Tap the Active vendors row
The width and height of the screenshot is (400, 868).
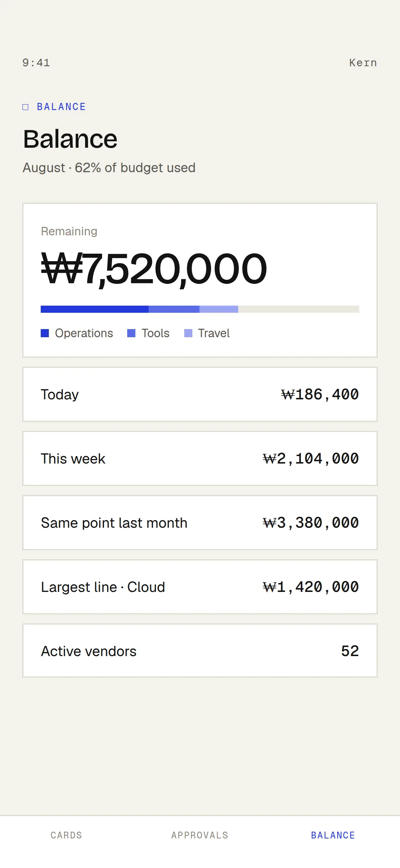tap(200, 651)
